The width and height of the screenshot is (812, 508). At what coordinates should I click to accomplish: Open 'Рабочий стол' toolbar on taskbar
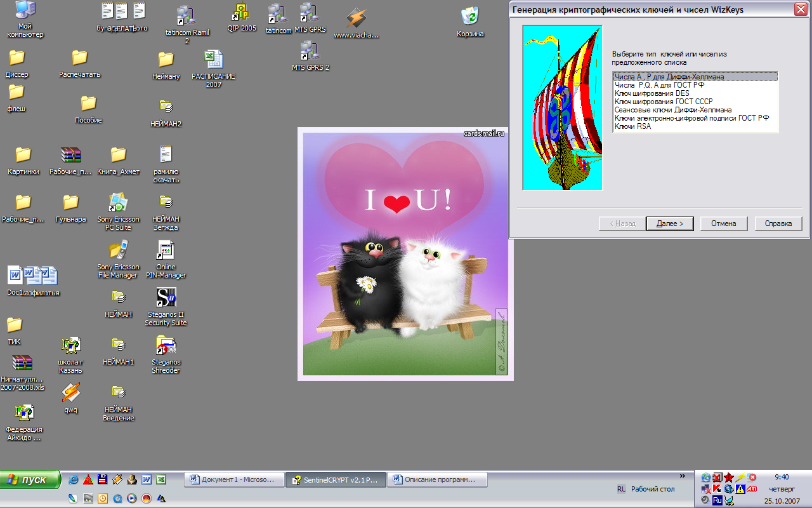click(653, 489)
